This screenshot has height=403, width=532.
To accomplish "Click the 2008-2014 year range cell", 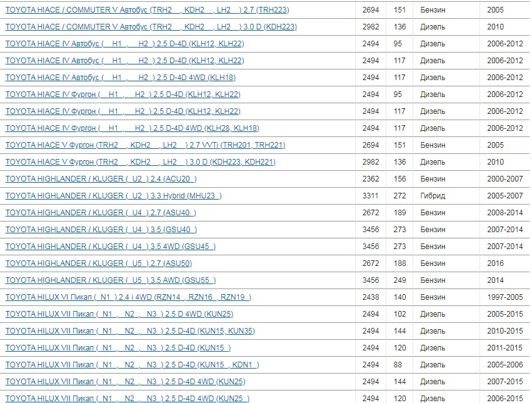I will [505, 213].
